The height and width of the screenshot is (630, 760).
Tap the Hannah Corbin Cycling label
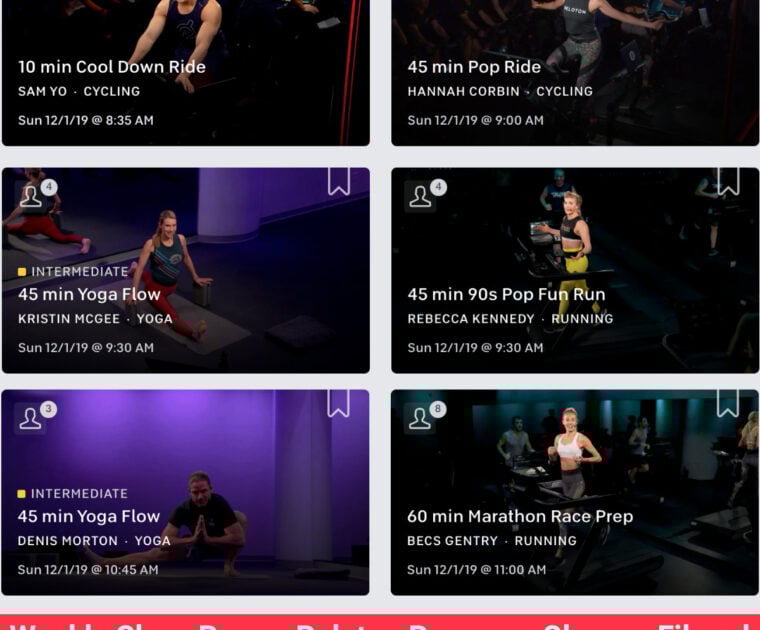pyautogui.click(x=500, y=92)
